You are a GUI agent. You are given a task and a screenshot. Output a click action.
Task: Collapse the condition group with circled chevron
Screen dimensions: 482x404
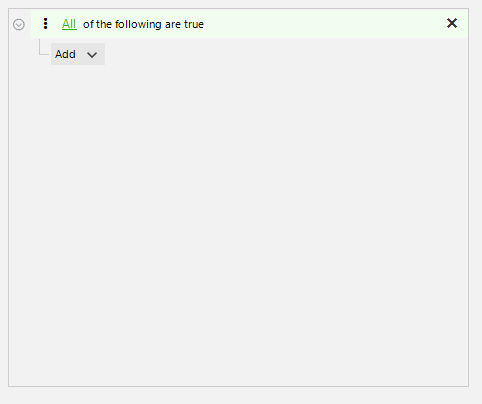[x=19, y=24]
